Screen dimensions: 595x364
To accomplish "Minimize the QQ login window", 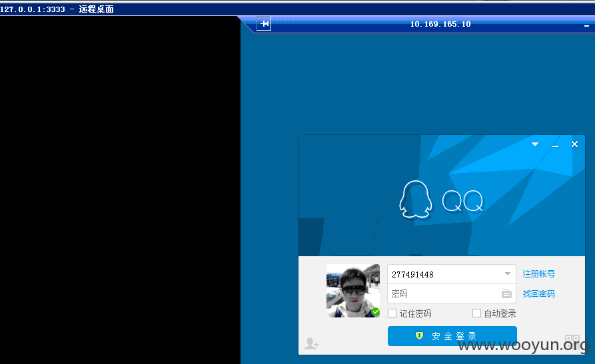I will point(555,144).
